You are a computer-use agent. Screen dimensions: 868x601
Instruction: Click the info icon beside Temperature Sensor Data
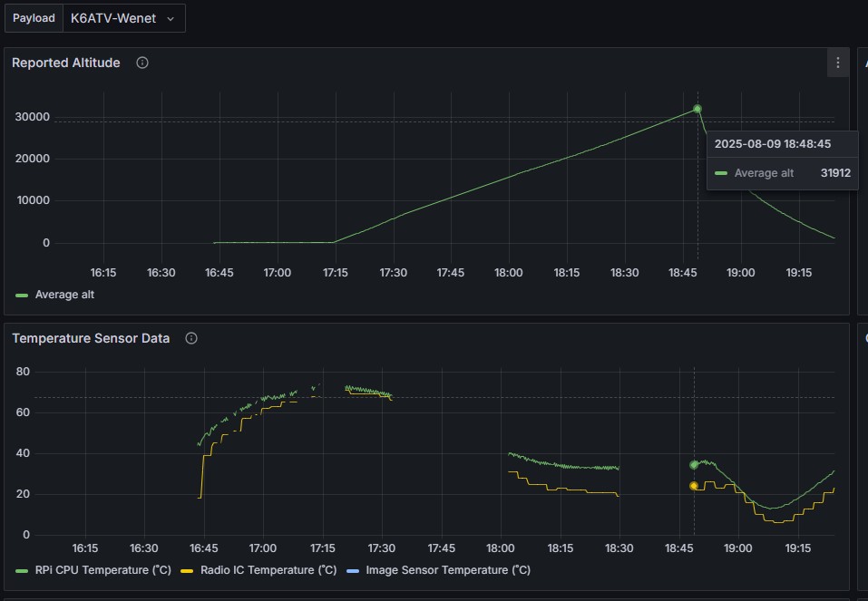click(191, 338)
